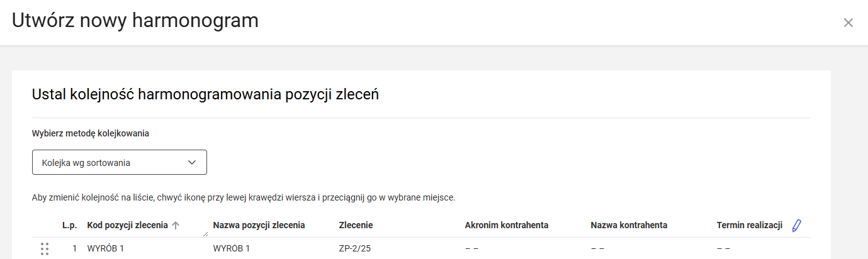Select the ZP-2/25 order cell

coord(355,248)
